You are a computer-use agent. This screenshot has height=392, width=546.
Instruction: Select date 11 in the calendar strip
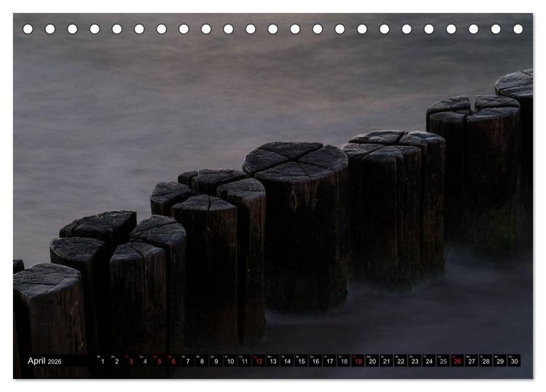[x=245, y=360]
